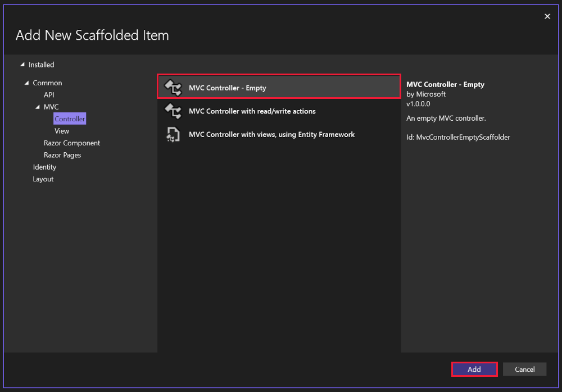This screenshot has width=562, height=392.
Task: Select the View item under MVC
Action: click(61, 130)
